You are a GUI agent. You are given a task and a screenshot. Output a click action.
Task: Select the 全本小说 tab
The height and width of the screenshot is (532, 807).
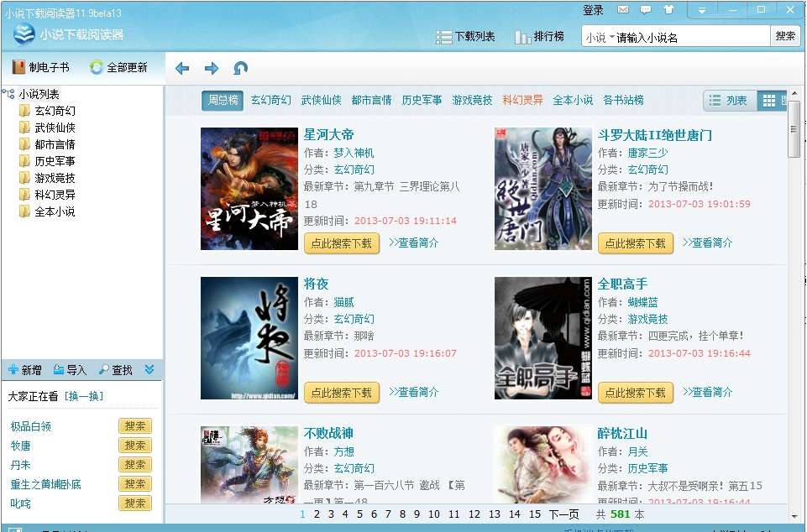(573, 100)
